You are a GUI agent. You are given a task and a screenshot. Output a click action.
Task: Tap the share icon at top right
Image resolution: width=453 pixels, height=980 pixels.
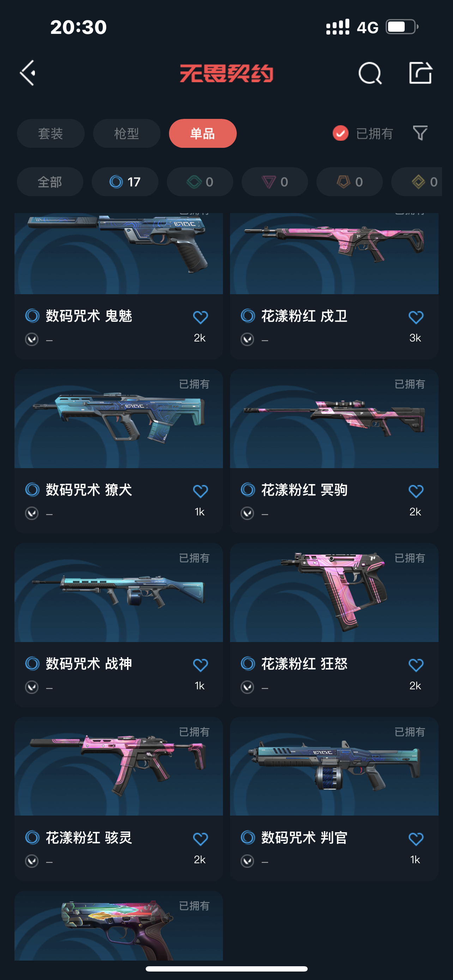pyautogui.click(x=421, y=72)
